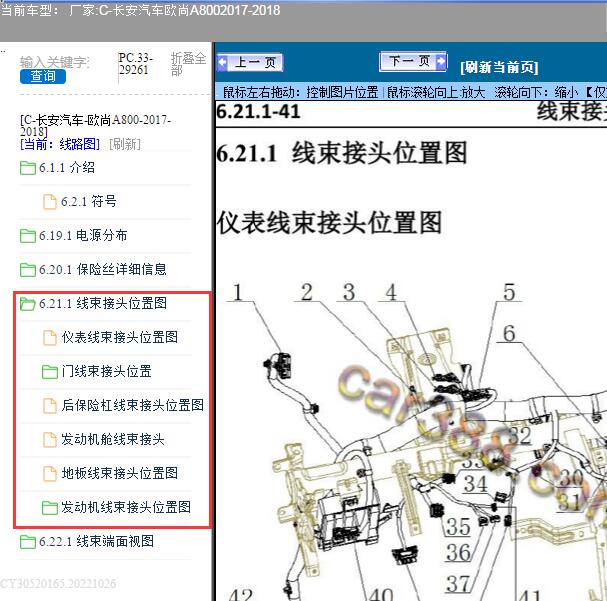Click the 折叠全部 collapse all link
The width and height of the screenshot is (607, 601).
(x=188, y=64)
